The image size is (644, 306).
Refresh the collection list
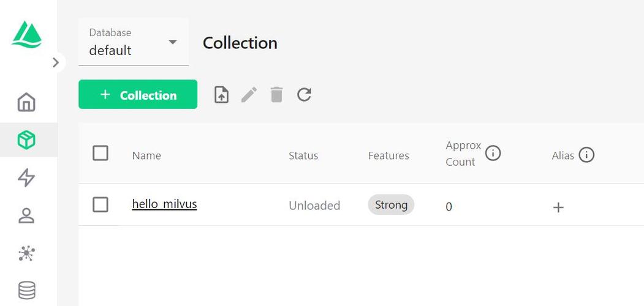click(305, 95)
